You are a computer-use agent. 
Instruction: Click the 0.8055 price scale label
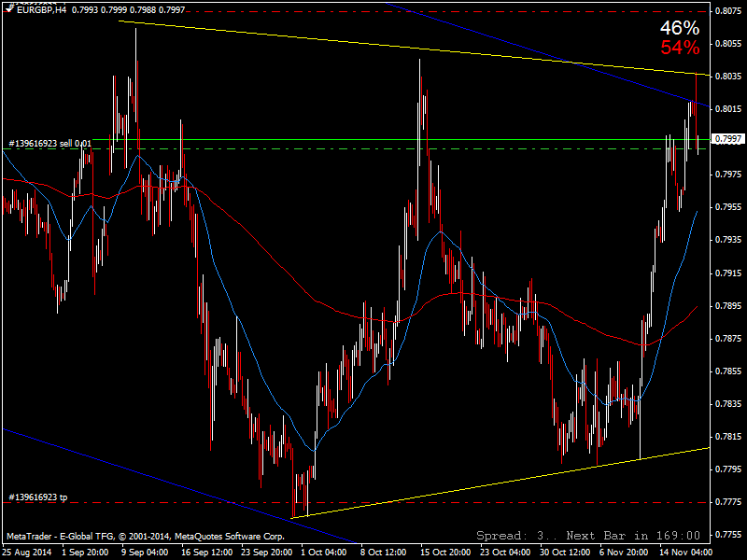pyautogui.click(x=728, y=43)
